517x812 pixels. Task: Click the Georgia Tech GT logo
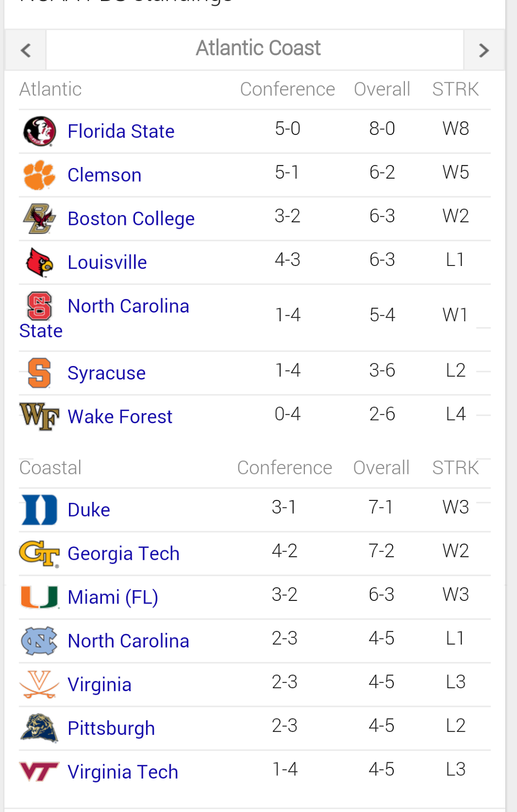[40, 554]
